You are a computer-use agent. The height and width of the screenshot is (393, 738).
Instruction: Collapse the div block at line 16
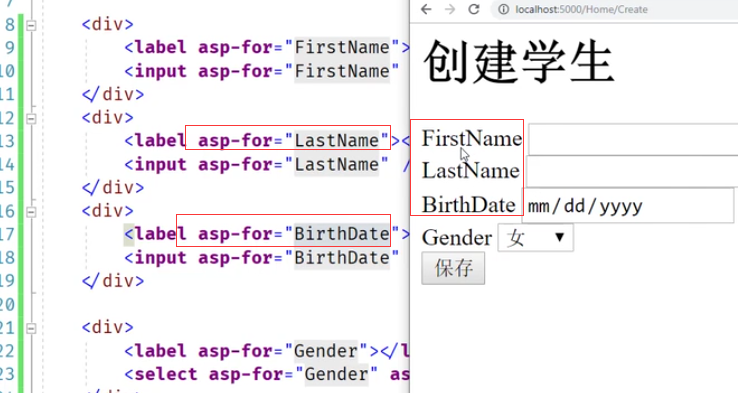click(31, 212)
